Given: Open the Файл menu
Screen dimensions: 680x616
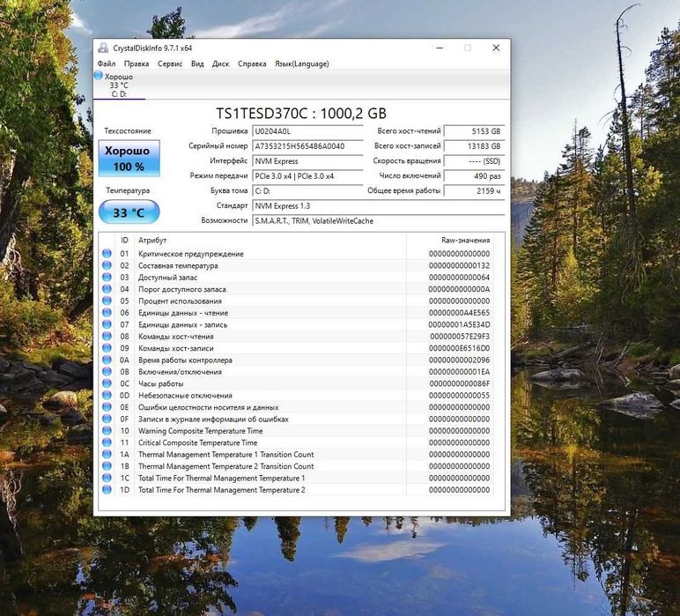Looking at the screenshot, I should 107,63.
